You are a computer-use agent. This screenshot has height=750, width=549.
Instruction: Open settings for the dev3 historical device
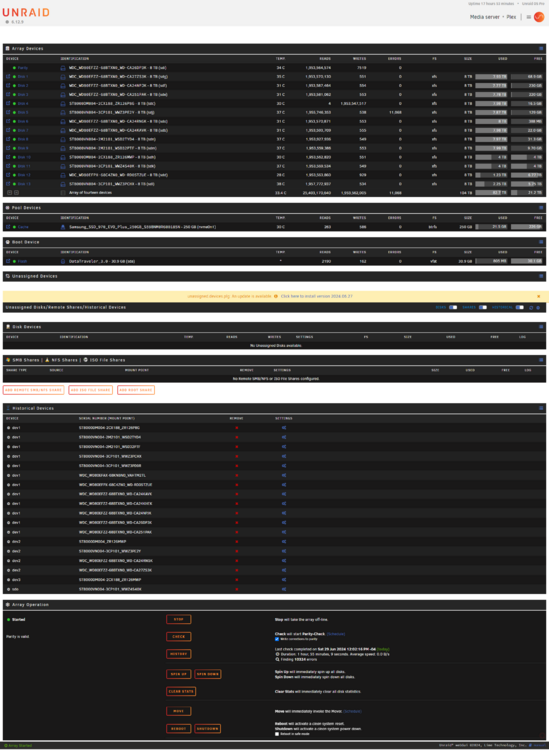[284, 580]
